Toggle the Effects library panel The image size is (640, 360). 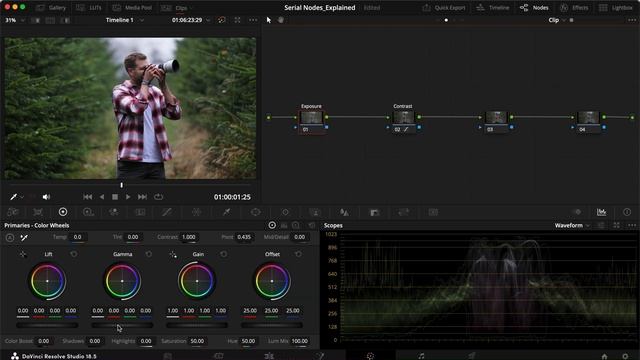point(574,8)
